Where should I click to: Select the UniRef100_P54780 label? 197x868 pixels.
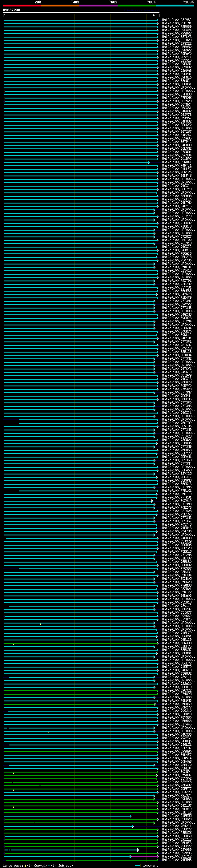coord(177,531)
